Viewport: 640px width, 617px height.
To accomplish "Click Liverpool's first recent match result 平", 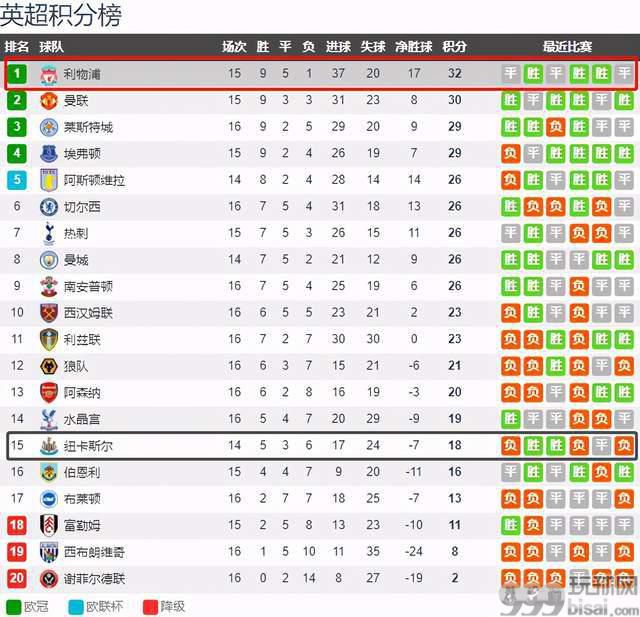I will click(x=511, y=74).
